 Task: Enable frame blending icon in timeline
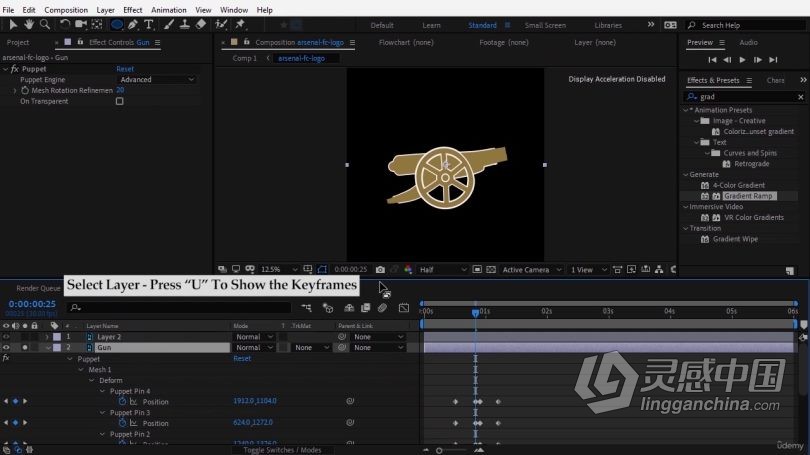click(x=366, y=308)
